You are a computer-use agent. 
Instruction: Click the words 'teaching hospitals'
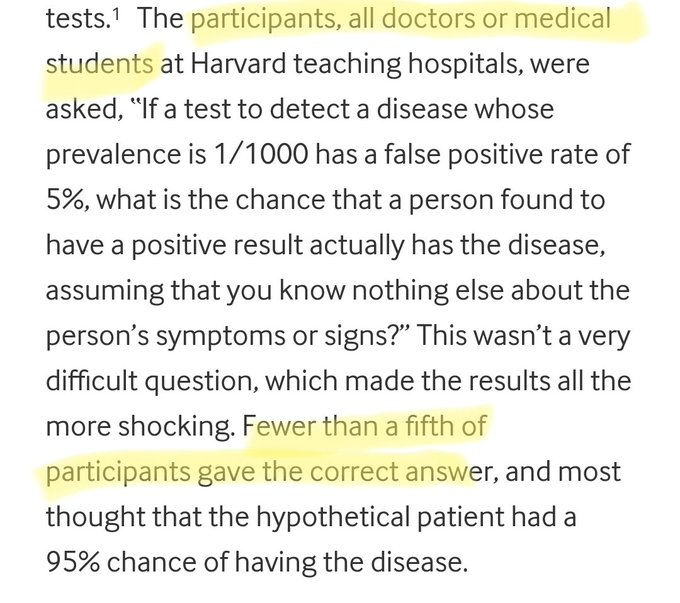405,65
